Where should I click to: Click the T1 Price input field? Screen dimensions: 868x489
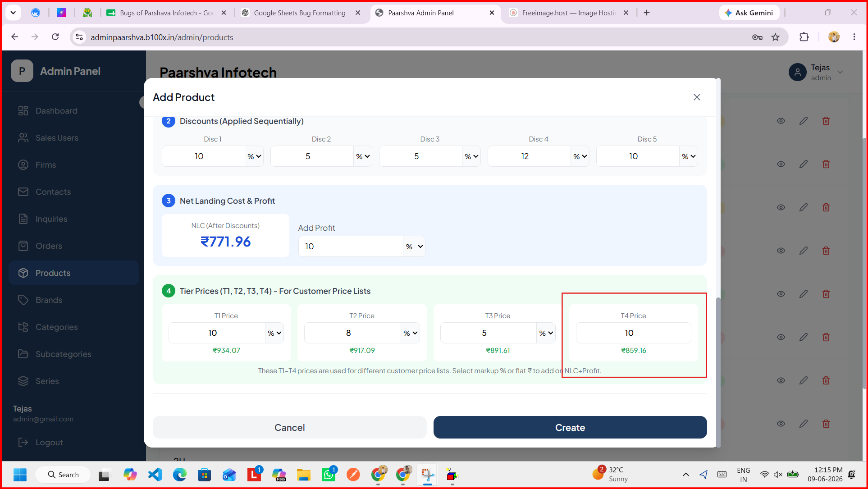pos(217,333)
